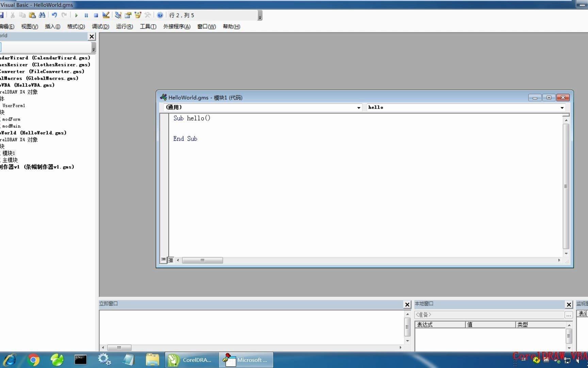Click the 表达式 column header
The width and height of the screenshot is (588, 368).
coord(440,325)
